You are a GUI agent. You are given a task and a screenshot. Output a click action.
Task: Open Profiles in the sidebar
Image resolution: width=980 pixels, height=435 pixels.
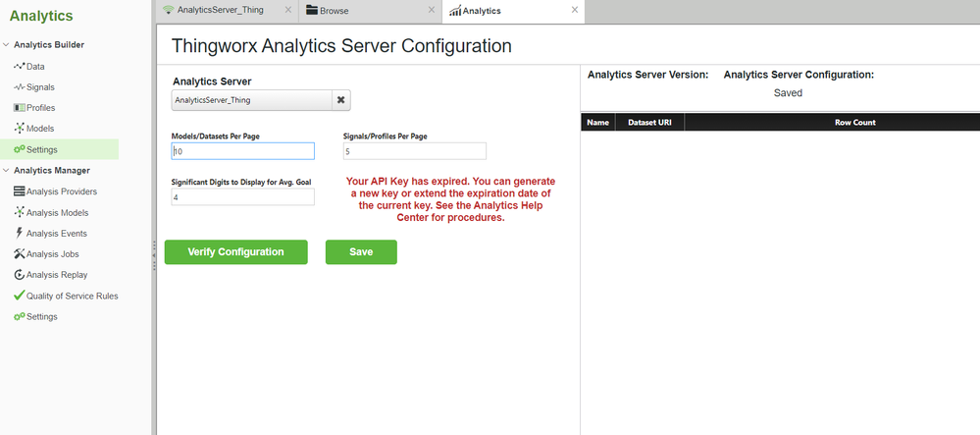[40, 108]
